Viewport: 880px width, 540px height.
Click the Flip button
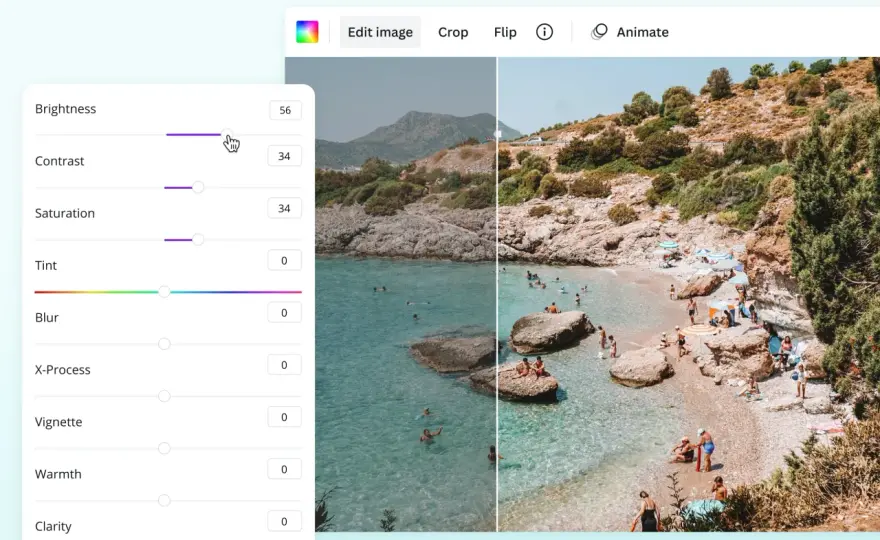[505, 32]
